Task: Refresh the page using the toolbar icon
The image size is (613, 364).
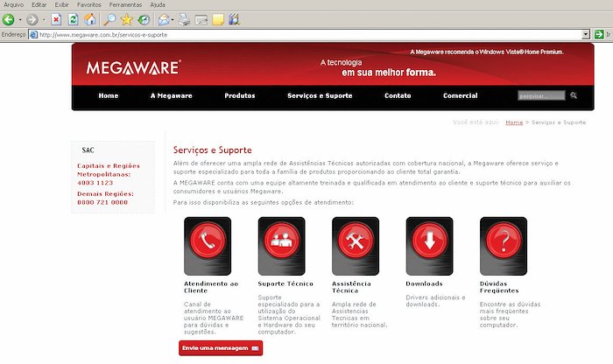Action: (x=73, y=19)
